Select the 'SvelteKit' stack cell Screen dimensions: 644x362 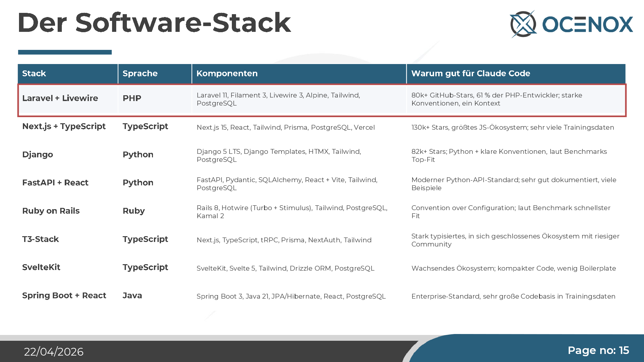tap(68, 268)
